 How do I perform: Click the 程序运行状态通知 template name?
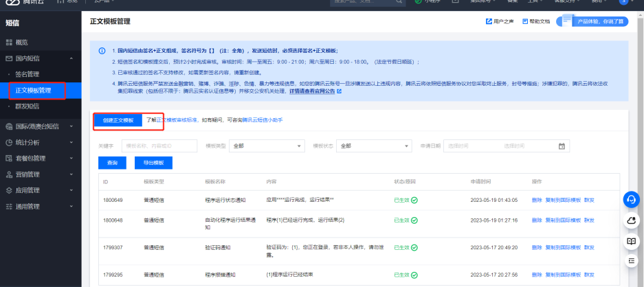click(225, 200)
